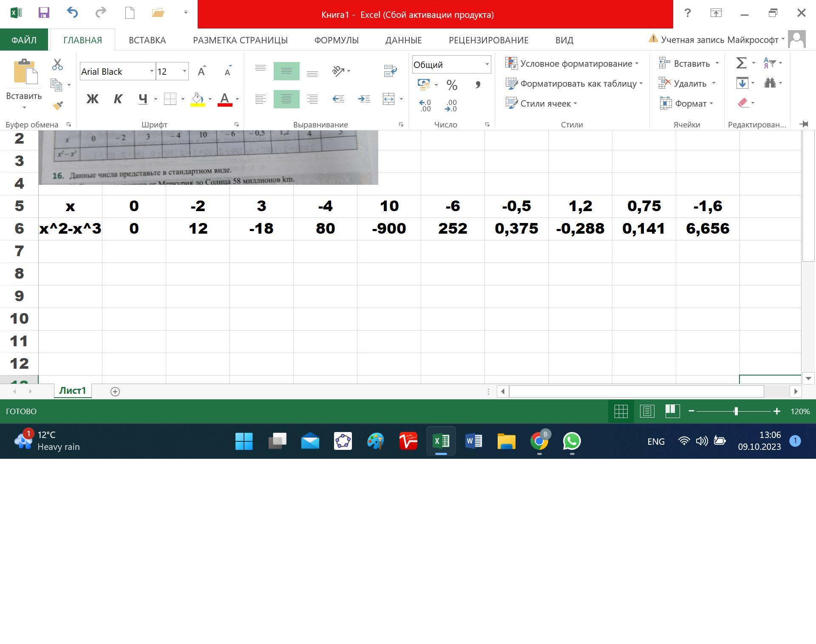The height and width of the screenshot is (644, 816).
Task: Switch to the ФОРМУЛЫ ribbon tab
Action: 336,40
